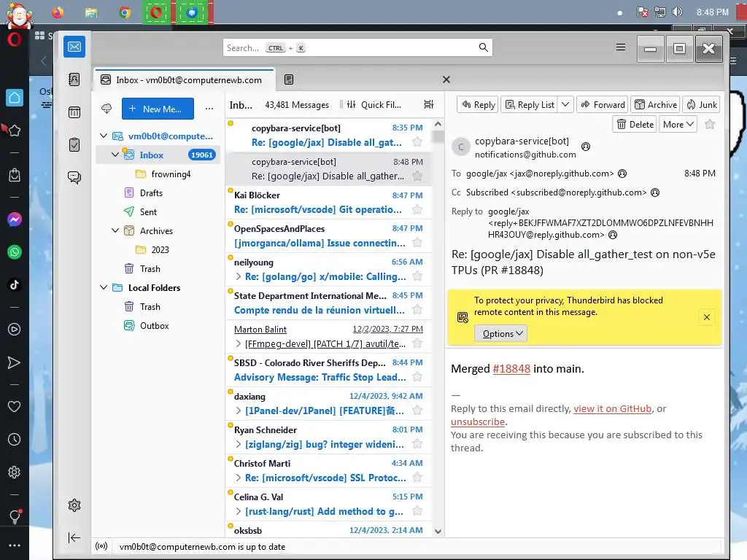Star the Kai Blöcker message
Viewport: 747px width, 560px height.
417,209
